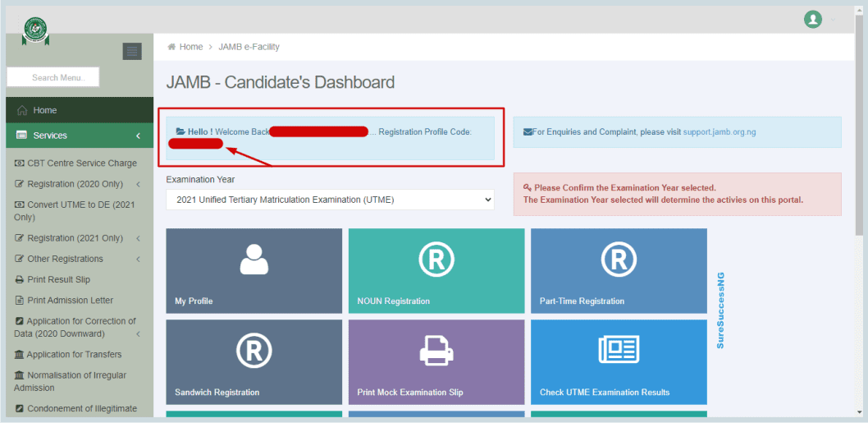Click the institution icon beside Normalisation of Irregular
This screenshot has height=423, width=868.
pyautogui.click(x=19, y=375)
